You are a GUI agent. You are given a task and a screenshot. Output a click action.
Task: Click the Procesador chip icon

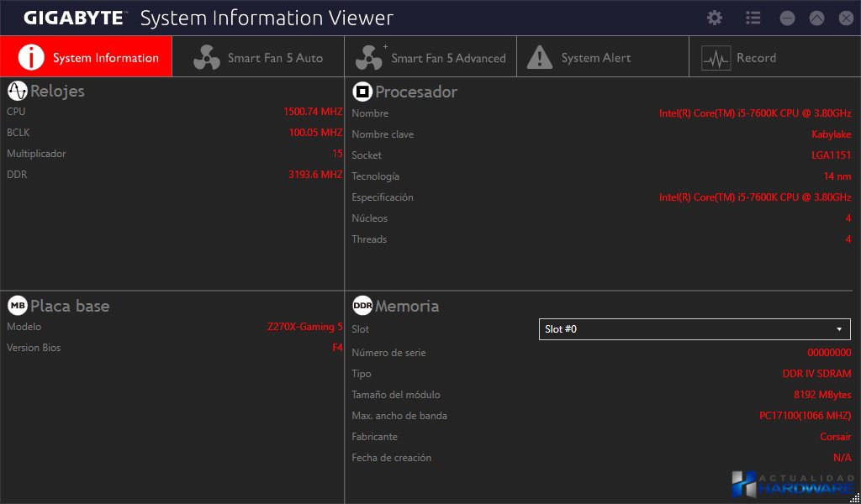pyautogui.click(x=362, y=92)
